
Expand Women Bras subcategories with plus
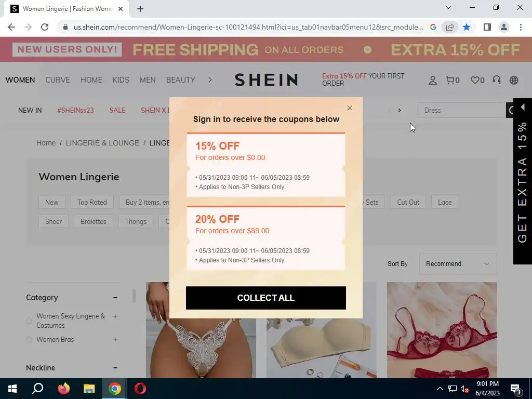pyautogui.click(x=115, y=339)
